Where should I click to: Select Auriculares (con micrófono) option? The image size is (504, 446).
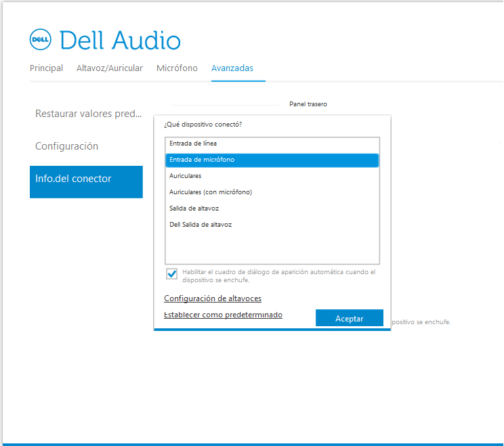click(272, 192)
